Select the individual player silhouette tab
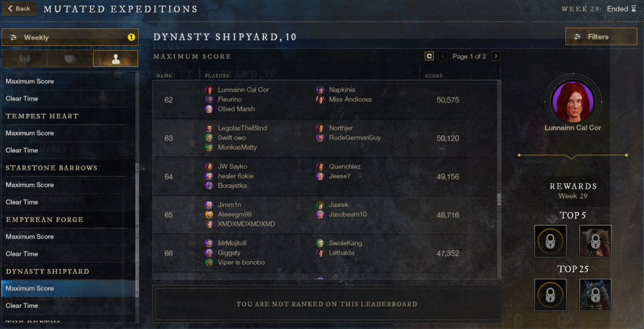 (116, 59)
